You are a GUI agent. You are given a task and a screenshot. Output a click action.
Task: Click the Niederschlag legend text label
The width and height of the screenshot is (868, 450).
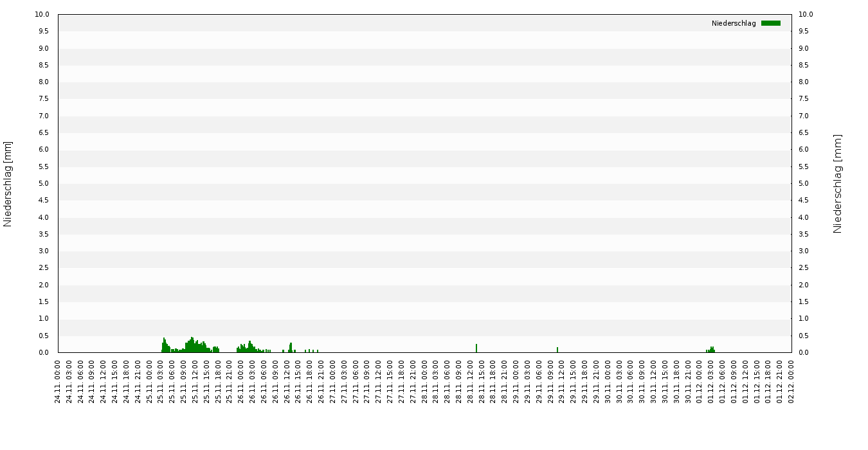pyautogui.click(x=734, y=24)
